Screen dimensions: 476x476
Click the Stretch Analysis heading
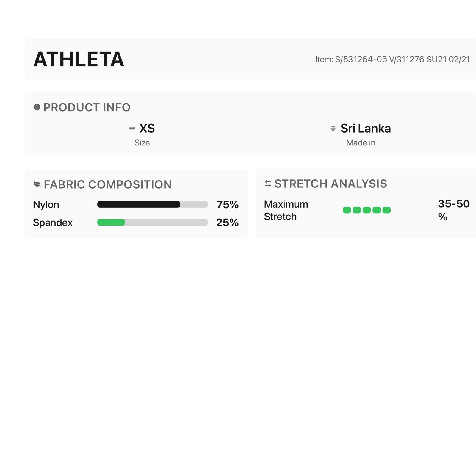(x=331, y=184)
